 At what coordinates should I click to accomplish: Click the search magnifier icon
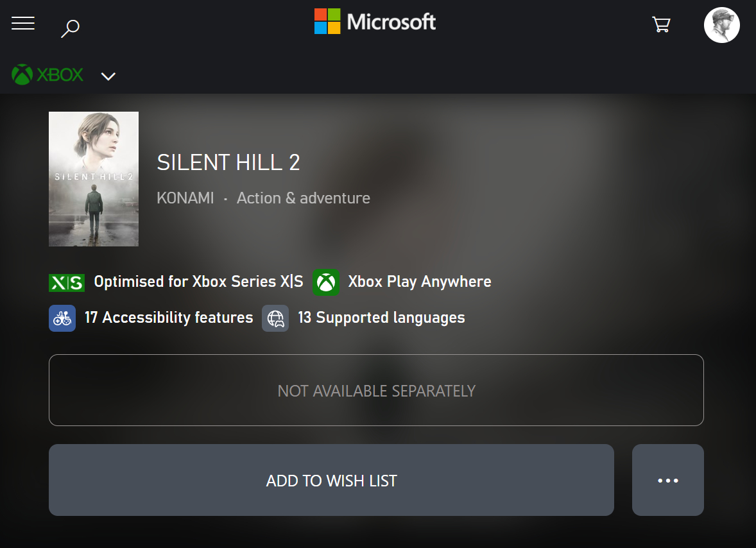70,28
